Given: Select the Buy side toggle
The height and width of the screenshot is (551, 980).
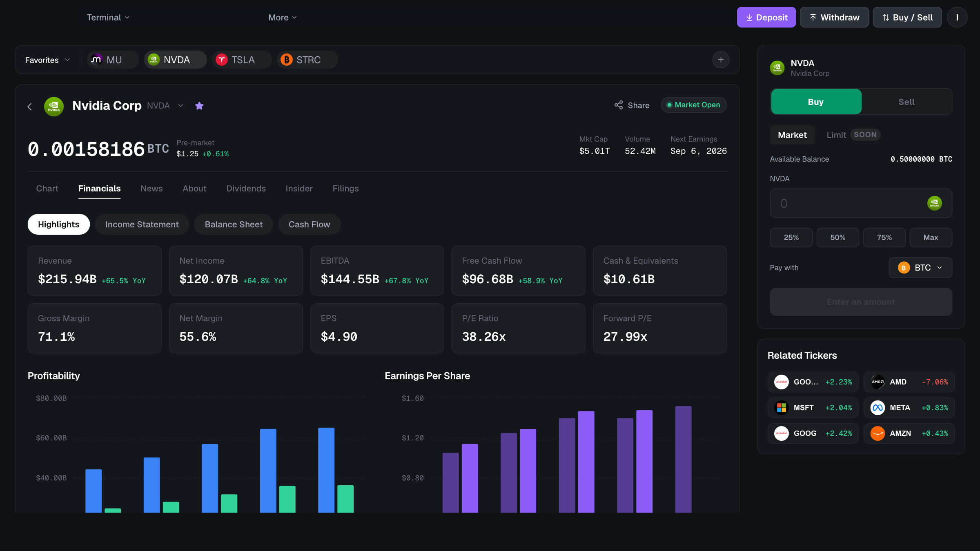Looking at the screenshot, I should click(x=816, y=102).
